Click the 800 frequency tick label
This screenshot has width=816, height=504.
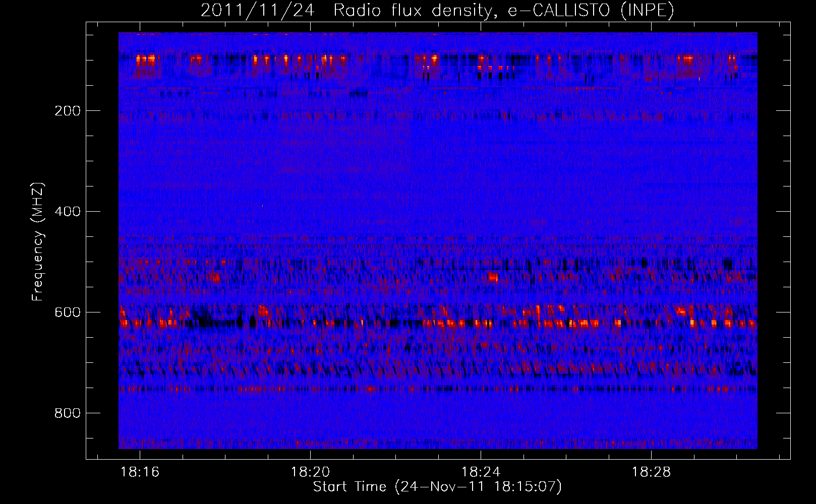(x=67, y=413)
